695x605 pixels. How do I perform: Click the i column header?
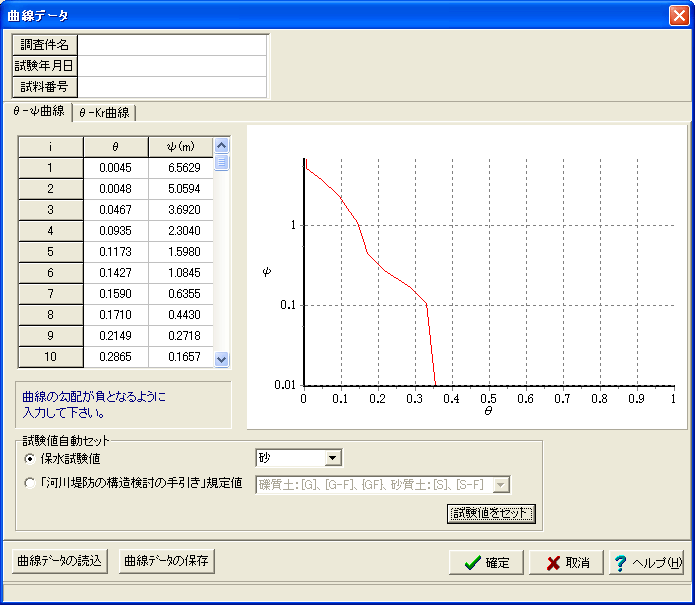(x=51, y=147)
